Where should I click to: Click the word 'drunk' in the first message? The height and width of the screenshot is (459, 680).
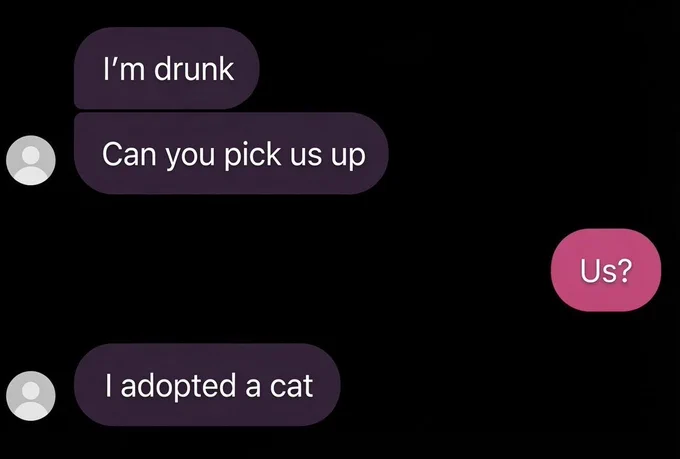(x=194, y=69)
